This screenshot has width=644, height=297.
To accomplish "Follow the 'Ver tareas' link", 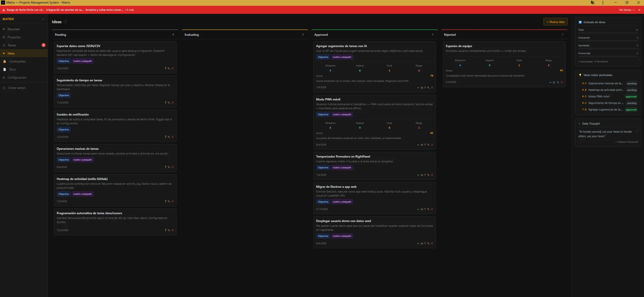I will point(626,10).
